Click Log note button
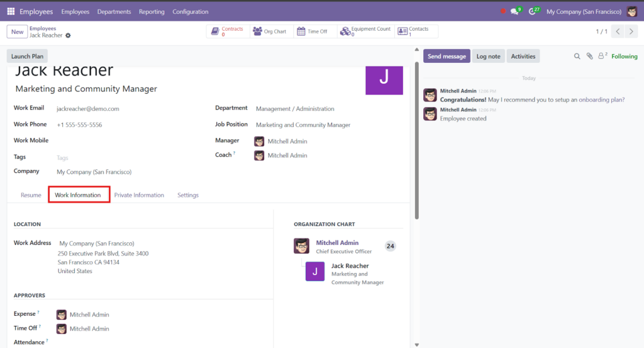 (x=488, y=56)
